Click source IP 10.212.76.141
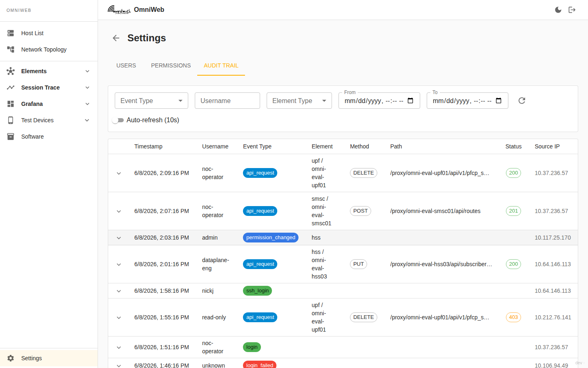 coord(553,317)
